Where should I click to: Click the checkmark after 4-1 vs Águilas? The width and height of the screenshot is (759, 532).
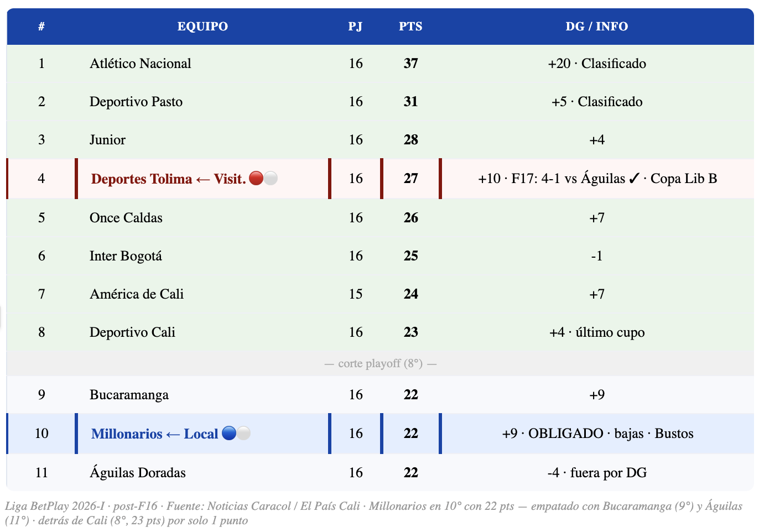click(634, 179)
